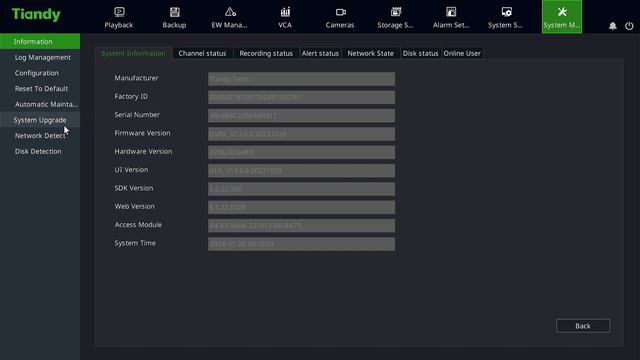
Task: Click the Web Version field
Action: 301,207
